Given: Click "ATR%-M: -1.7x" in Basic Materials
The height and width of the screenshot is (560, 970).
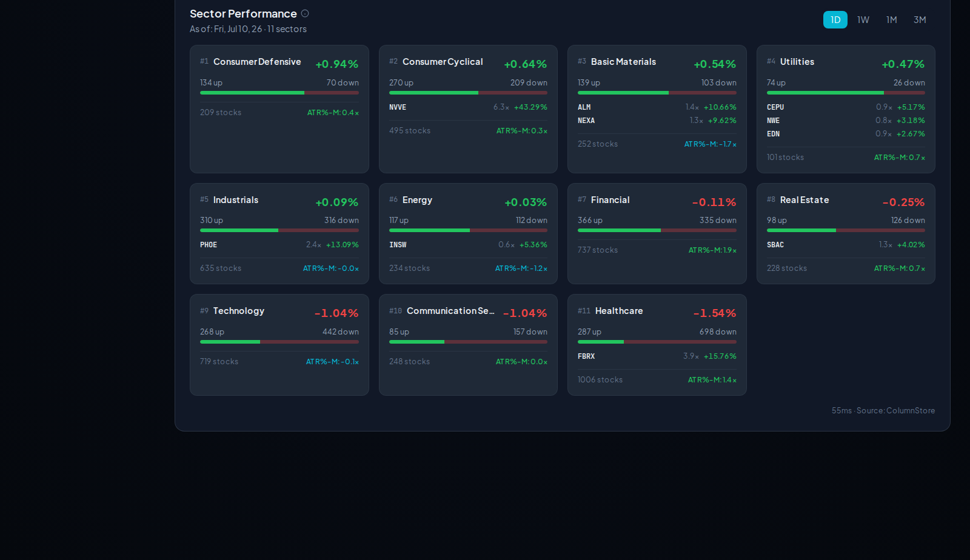Looking at the screenshot, I should (x=711, y=144).
